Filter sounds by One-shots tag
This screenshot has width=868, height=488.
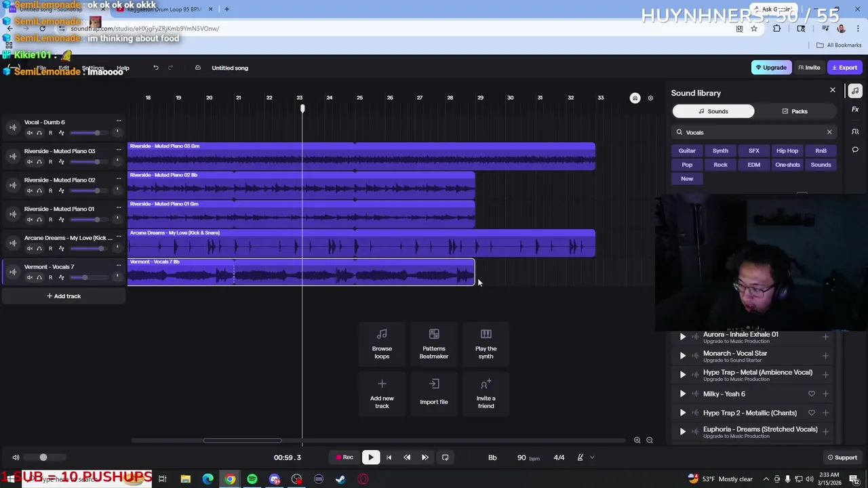coord(787,165)
